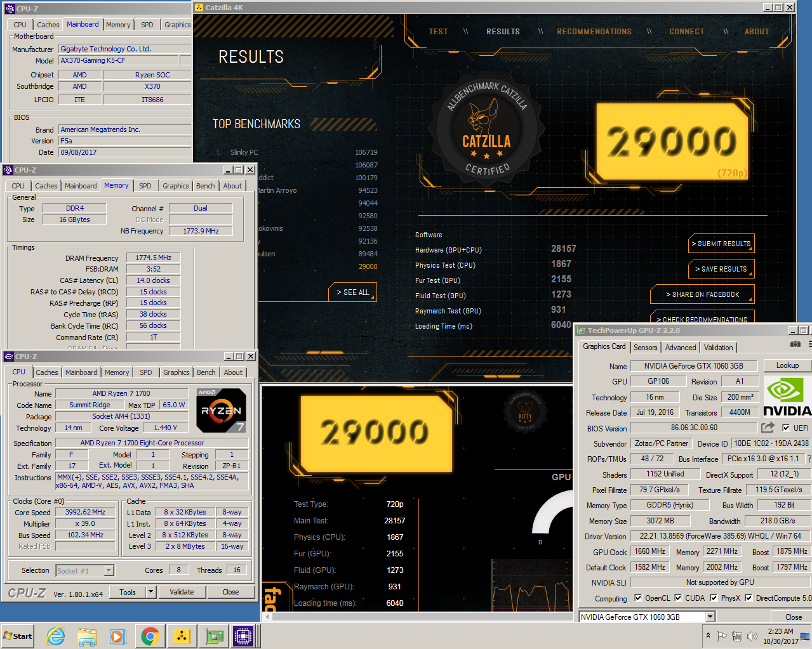
Task: Click the Ryzen 7 logo in CPU-Z
Action: click(x=221, y=410)
